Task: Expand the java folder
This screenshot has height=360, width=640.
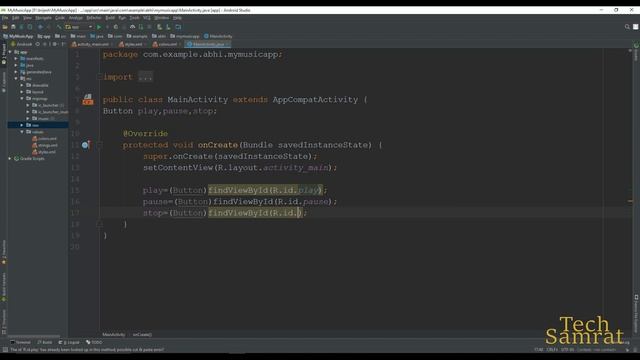Action: coord(16,65)
